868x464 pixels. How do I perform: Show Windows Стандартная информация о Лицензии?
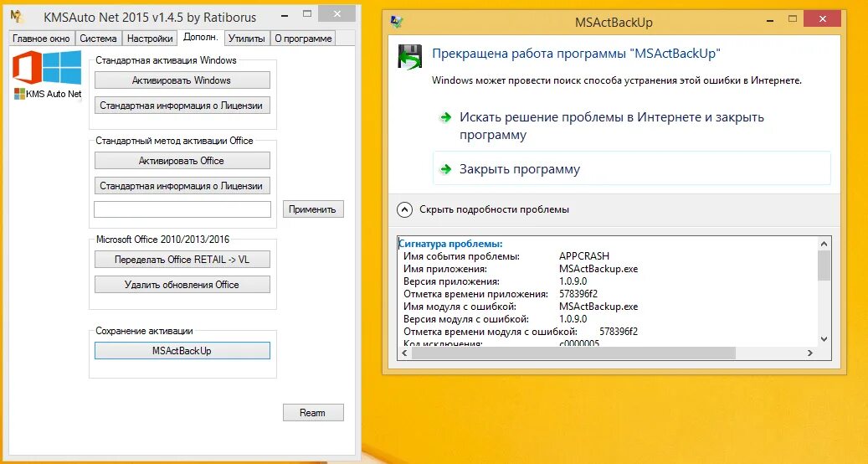pyautogui.click(x=182, y=106)
